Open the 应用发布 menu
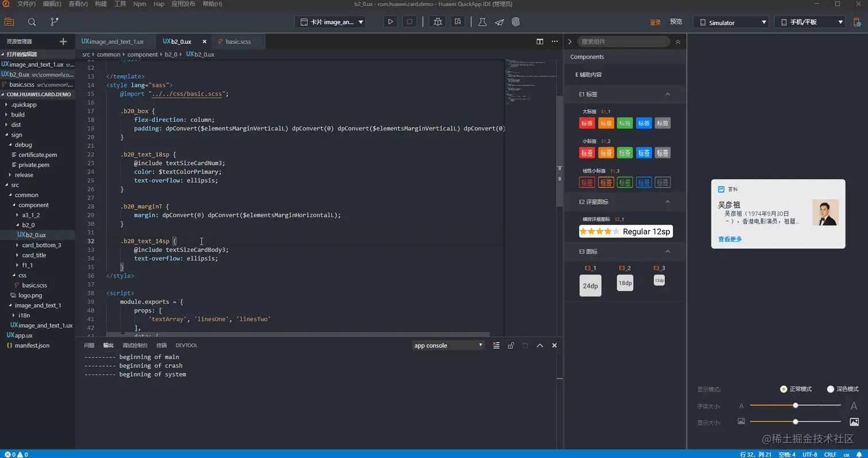The width and height of the screenshot is (868, 458). [183, 4]
